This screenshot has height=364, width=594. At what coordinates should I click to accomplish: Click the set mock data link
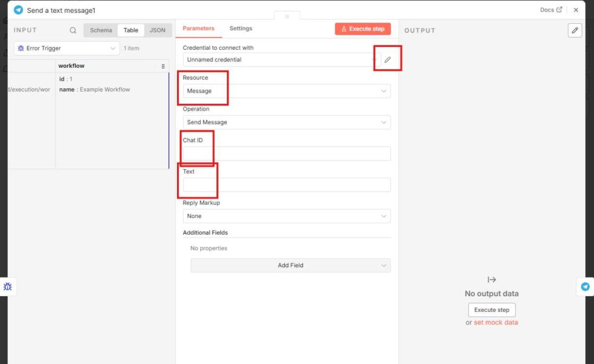(x=495, y=322)
